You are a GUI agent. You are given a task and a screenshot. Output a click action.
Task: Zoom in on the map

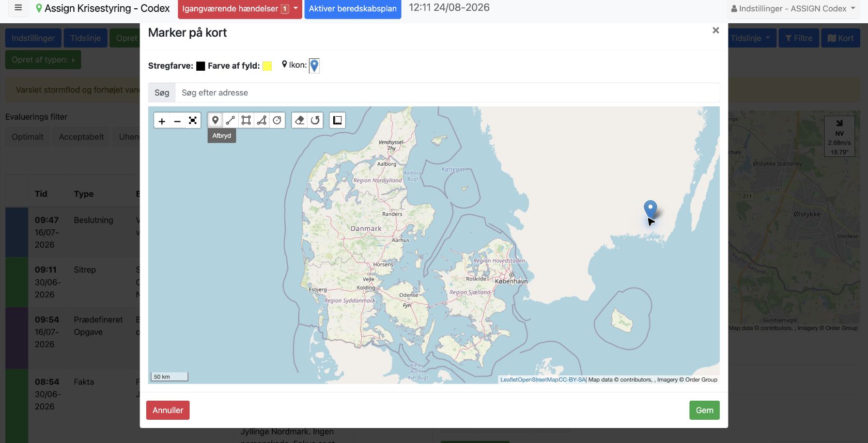coord(162,121)
